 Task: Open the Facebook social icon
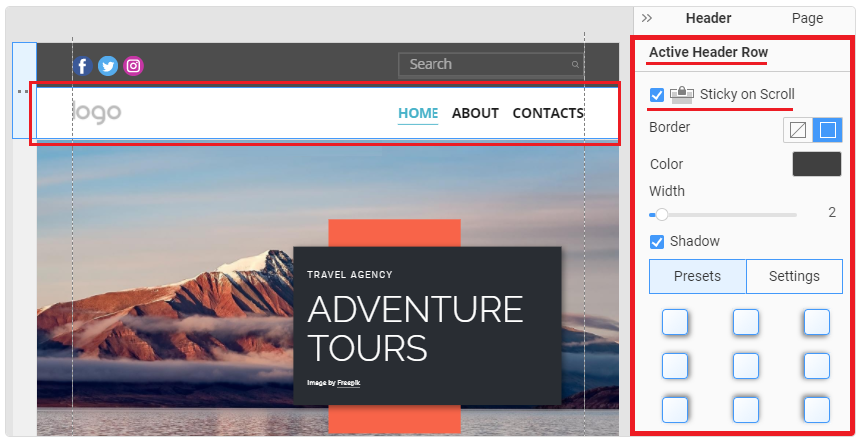(x=83, y=67)
